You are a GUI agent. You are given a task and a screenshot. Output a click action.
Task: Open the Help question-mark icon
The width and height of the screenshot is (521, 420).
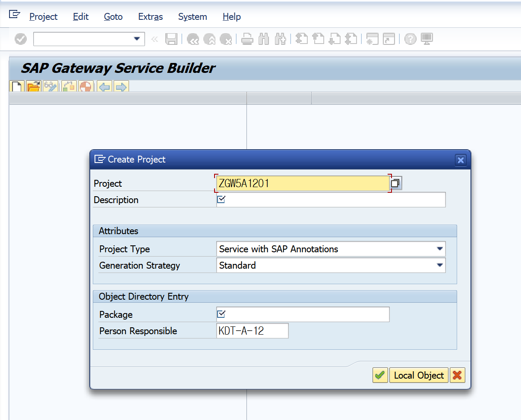point(410,39)
